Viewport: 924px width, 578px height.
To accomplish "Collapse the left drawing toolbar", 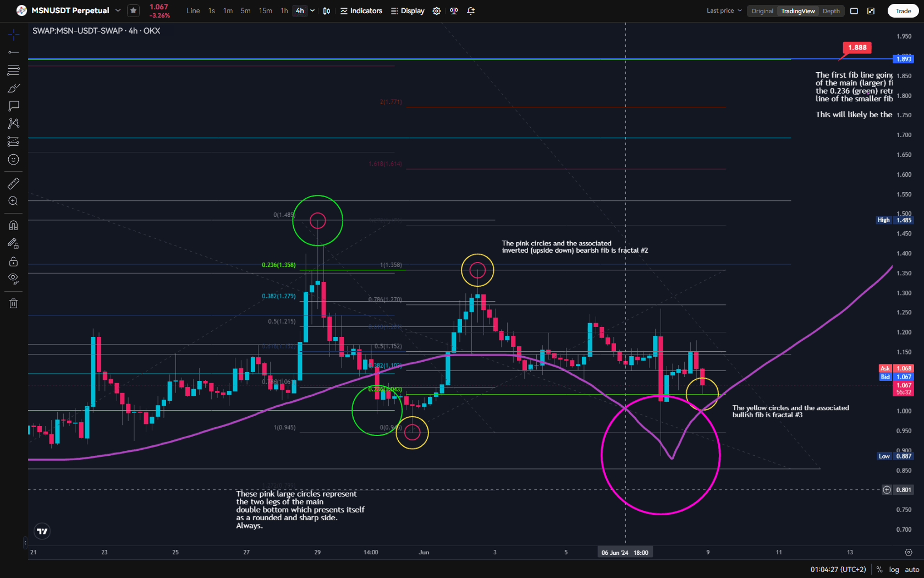I will click(x=25, y=543).
